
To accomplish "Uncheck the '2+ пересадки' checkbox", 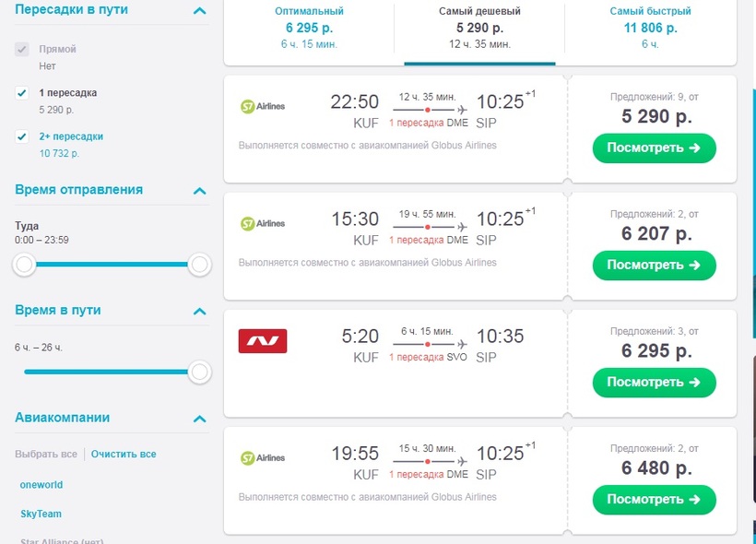I will pos(22,136).
